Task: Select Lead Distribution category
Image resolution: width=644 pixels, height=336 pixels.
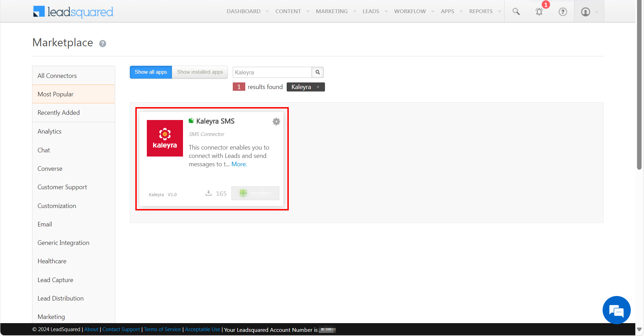Action: (73, 298)
